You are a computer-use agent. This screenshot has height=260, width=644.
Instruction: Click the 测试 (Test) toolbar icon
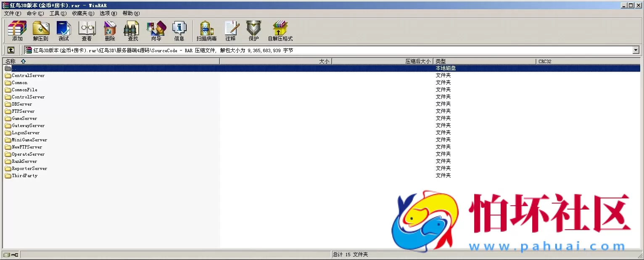tap(63, 31)
